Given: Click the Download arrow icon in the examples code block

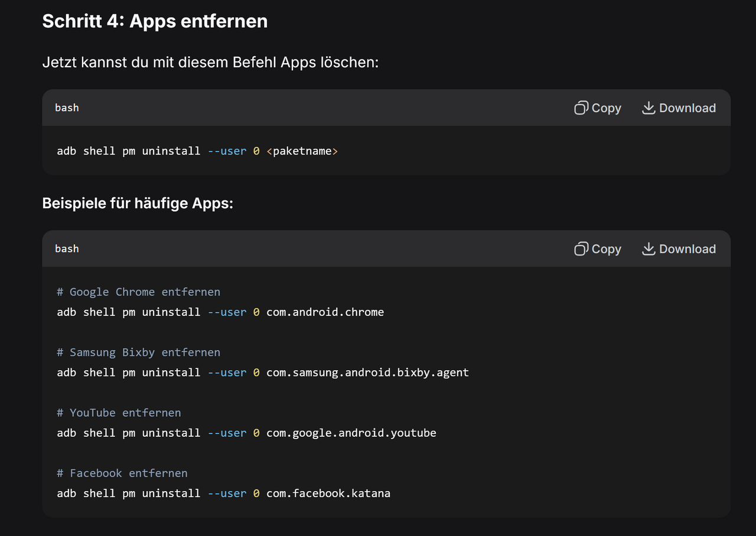Looking at the screenshot, I should 649,249.
